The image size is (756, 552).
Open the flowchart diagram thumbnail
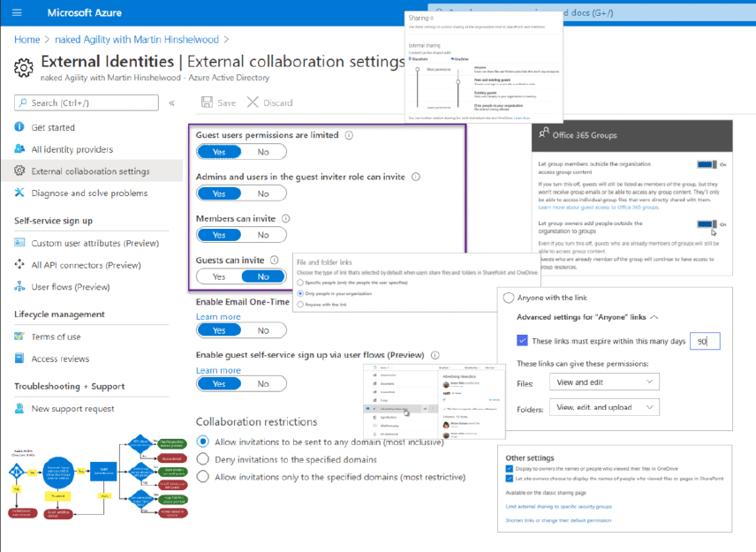point(98,476)
